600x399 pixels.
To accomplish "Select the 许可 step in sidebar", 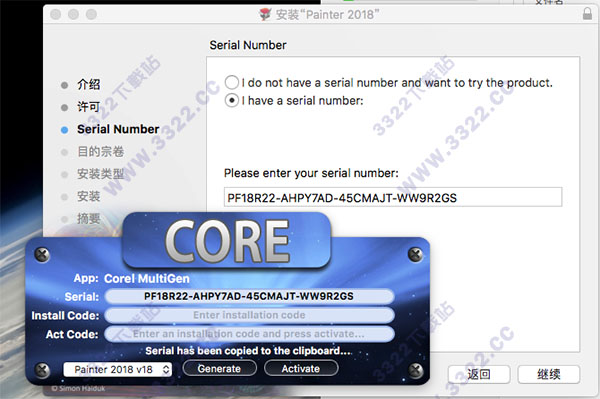I will [88, 107].
